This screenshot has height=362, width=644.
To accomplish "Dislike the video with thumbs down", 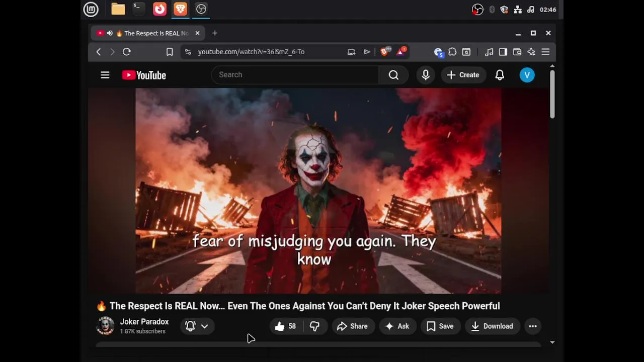I will [x=315, y=326].
